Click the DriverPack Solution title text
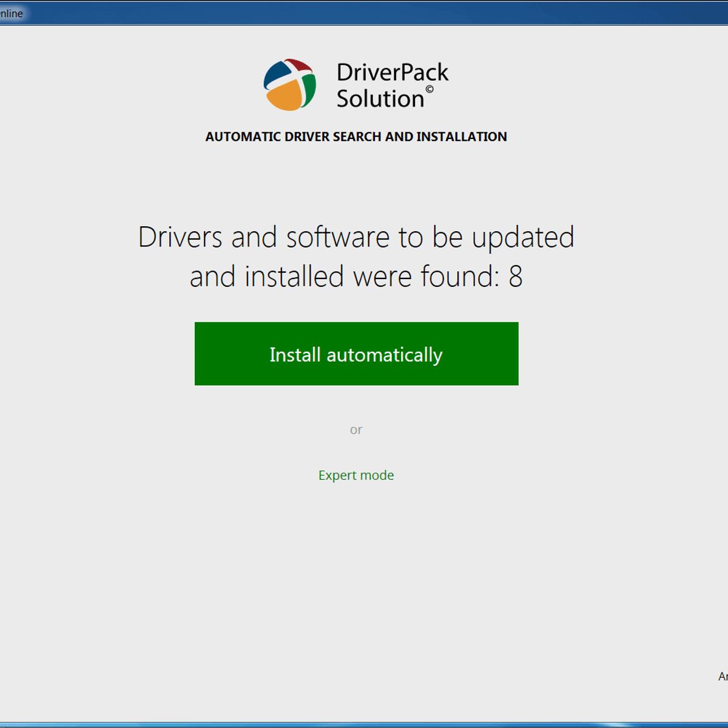The width and height of the screenshot is (728, 728). pyautogui.click(x=392, y=85)
